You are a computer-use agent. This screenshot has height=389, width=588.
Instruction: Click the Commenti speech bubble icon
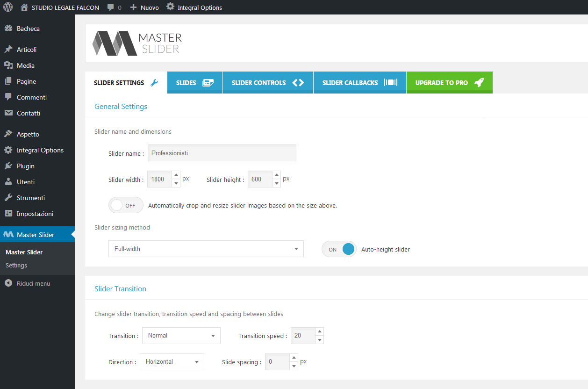pos(8,97)
